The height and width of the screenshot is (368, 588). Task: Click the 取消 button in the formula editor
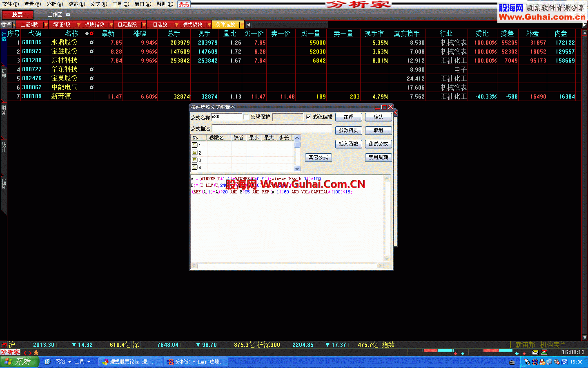pyautogui.click(x=379, y=130)
